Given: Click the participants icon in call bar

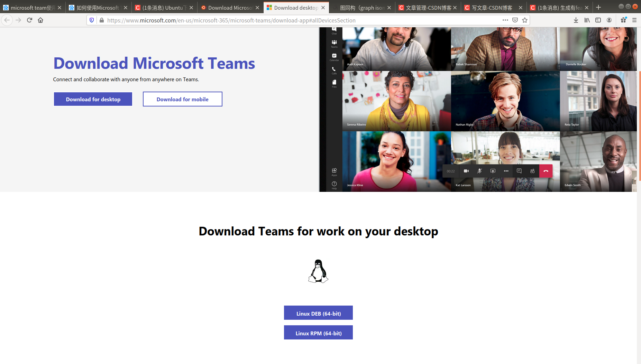Looking at the screenshot, I should [532, 171].
